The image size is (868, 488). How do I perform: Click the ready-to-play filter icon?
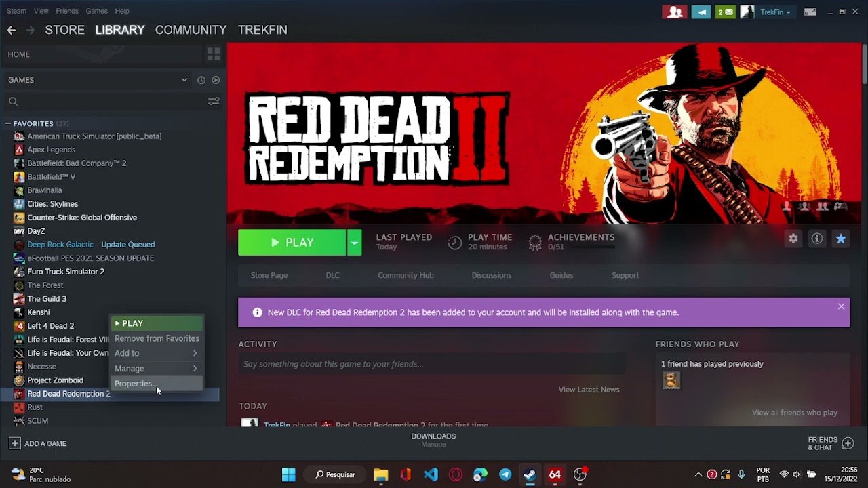coord(216,80)
